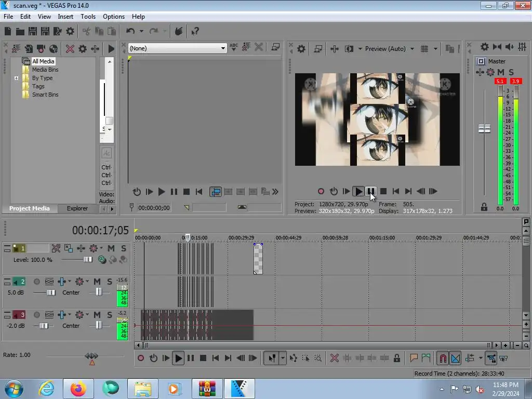This screenshot has width=532, height=399.
Task: Open the Track FX gear on audio track 3
Action: coord(79,315)
